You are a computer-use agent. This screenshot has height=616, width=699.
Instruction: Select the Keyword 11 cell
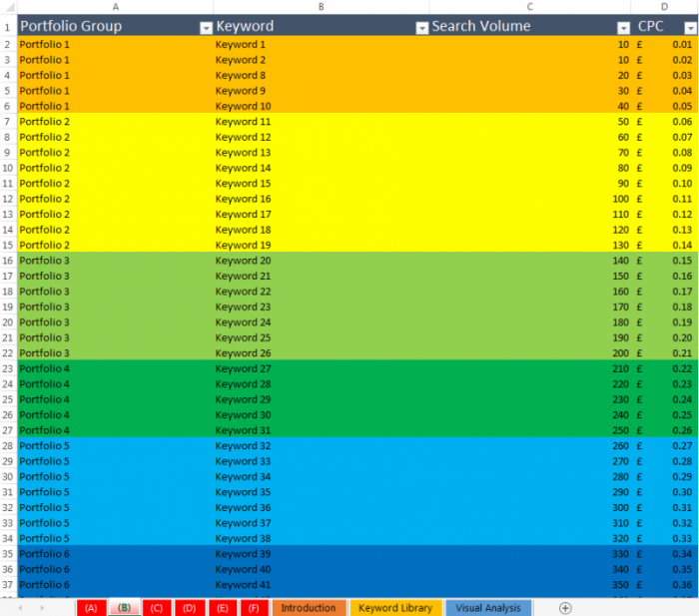point(321,121)
